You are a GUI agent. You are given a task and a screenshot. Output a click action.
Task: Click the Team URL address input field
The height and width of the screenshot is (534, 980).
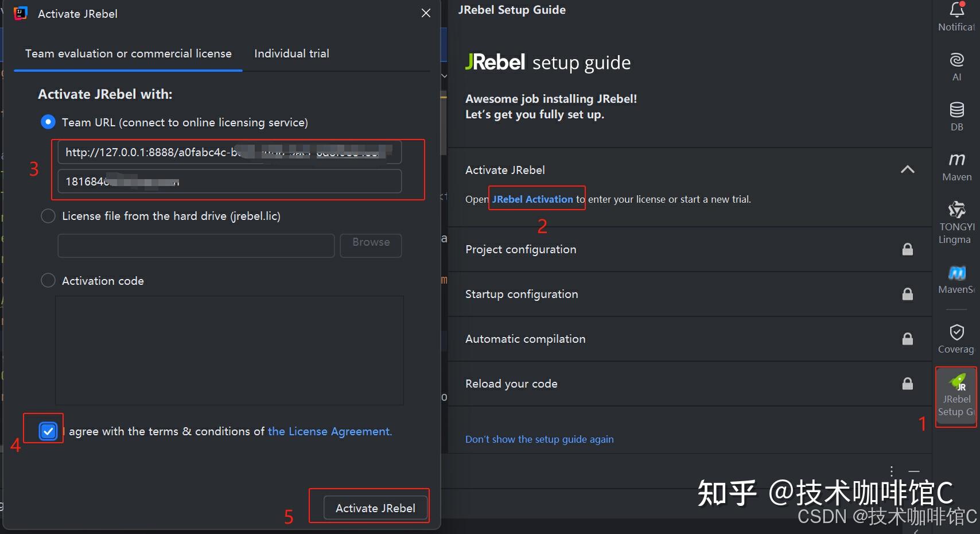click(228, 152)
